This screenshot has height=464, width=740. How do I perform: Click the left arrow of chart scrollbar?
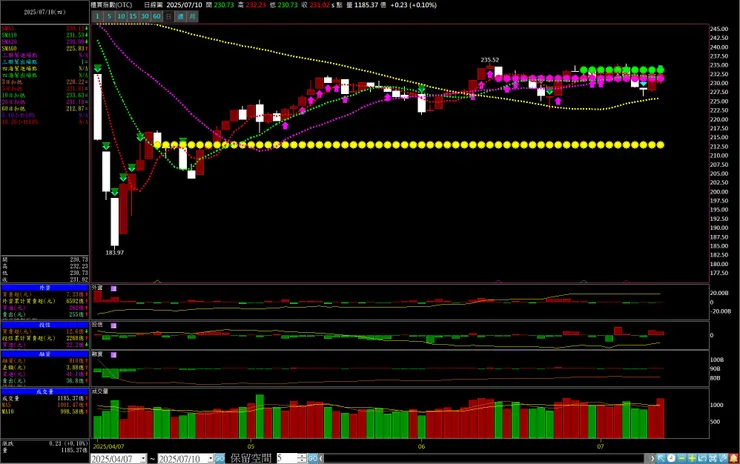(x=321, y=458)
